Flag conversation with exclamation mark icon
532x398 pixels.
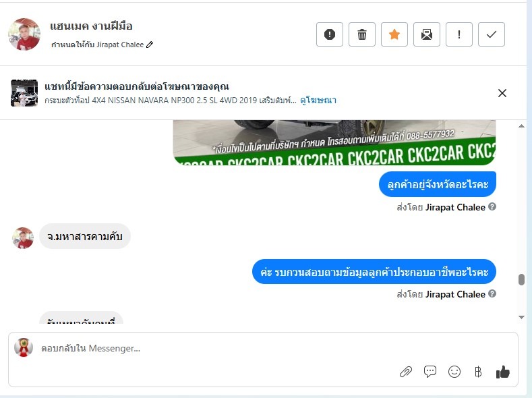point(459,34)
